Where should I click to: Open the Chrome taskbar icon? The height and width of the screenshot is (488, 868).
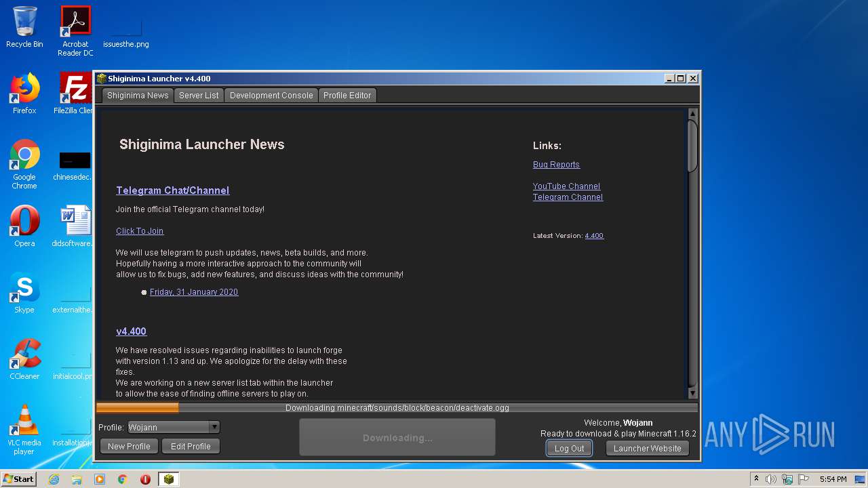point(123,479)
